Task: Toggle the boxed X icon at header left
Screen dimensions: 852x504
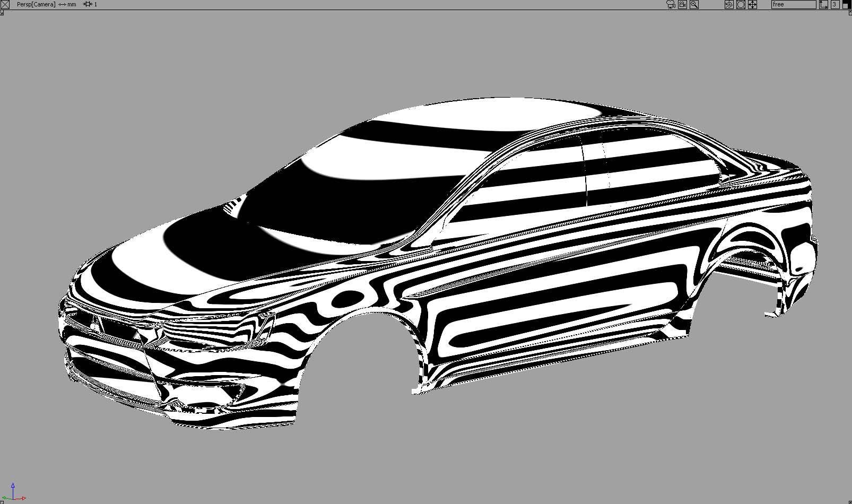Action: coord(5,4)
